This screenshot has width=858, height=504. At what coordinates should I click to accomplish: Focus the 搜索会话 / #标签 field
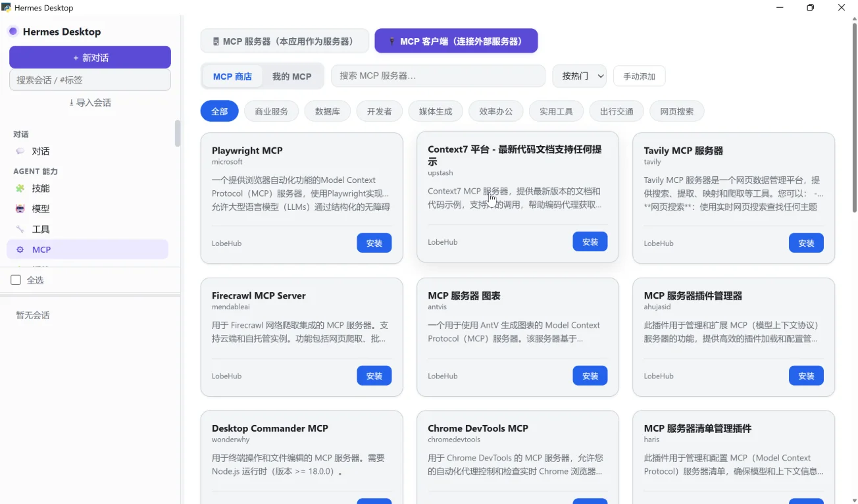click(90, 80)
